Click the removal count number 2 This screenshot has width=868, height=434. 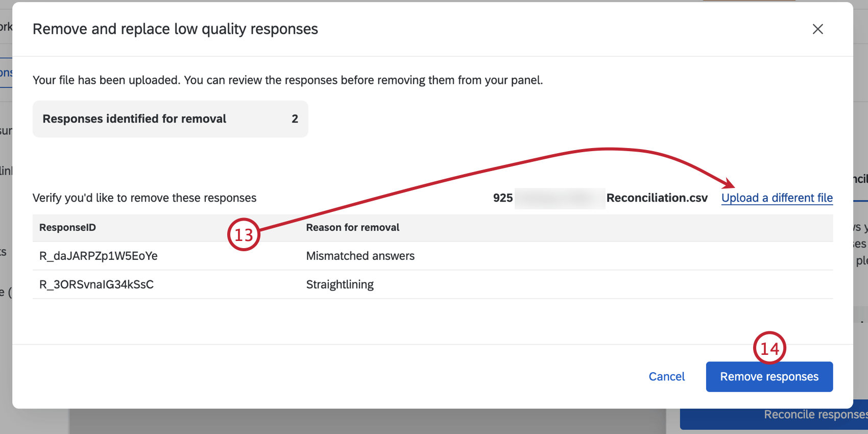[x=295, y=119]
